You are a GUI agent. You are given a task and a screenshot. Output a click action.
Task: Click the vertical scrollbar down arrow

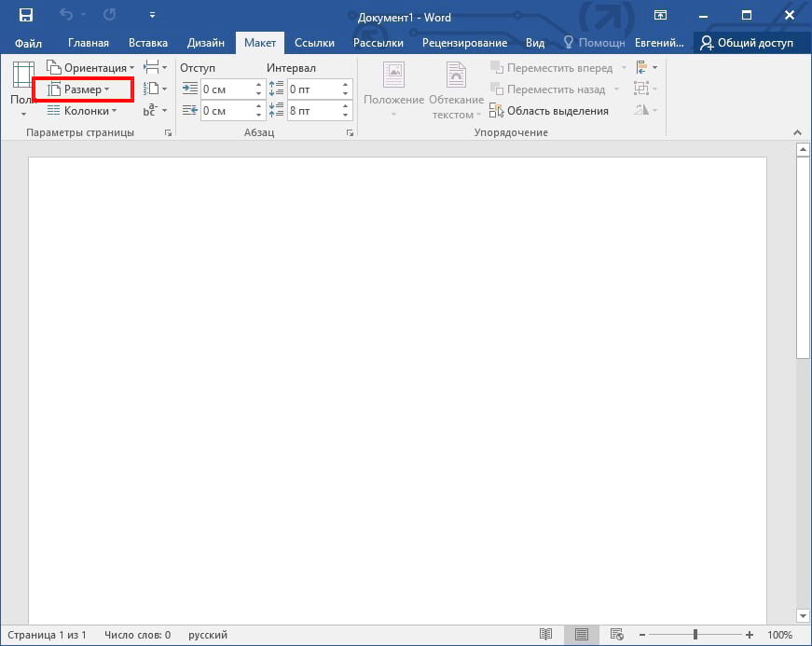click(x=803, y=616)
